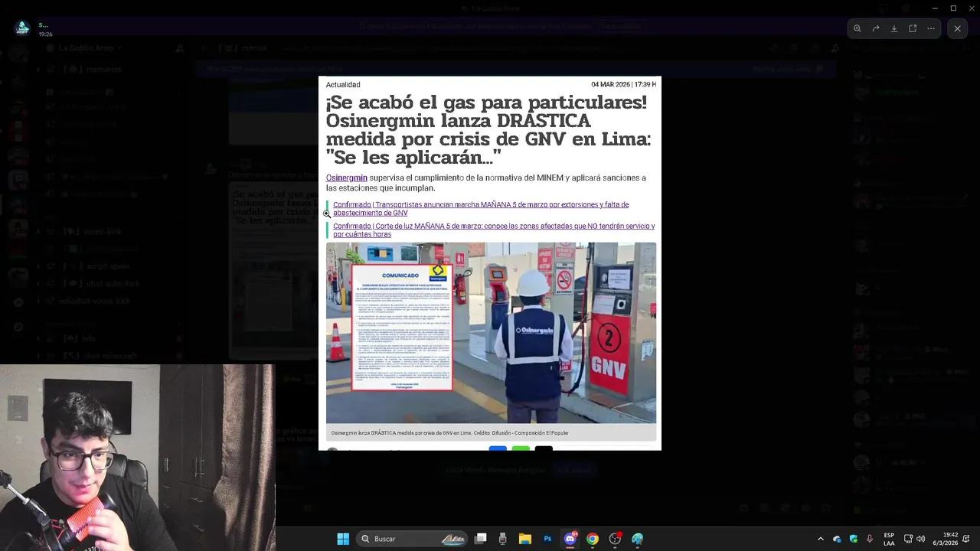Open Task View on the taskbar
This screenshot has height=551, width=980.
pyautogui.click(x=480, y=539)
